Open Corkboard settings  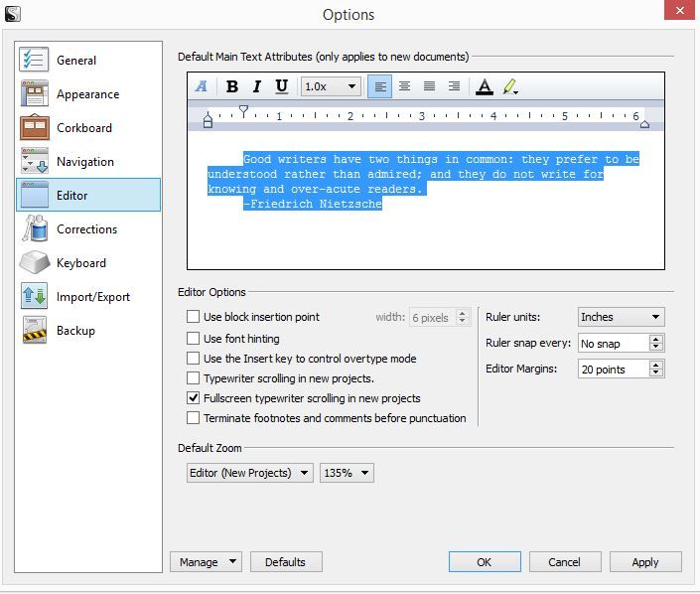click(x=88, y=128)
